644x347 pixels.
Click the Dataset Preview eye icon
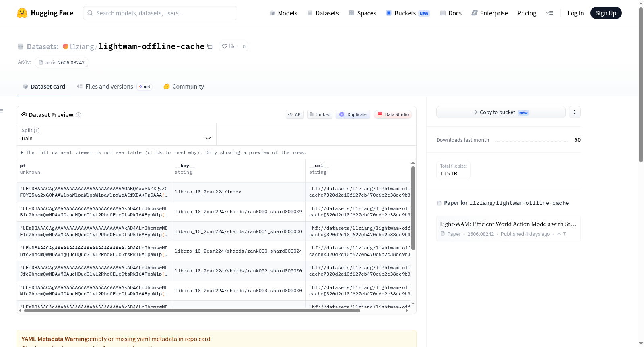click(24, 114)
